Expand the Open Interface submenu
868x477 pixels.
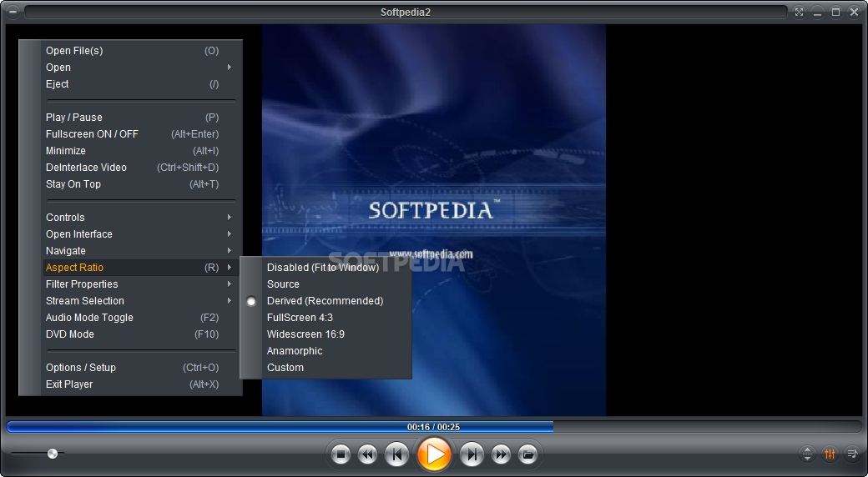point(141,234)
